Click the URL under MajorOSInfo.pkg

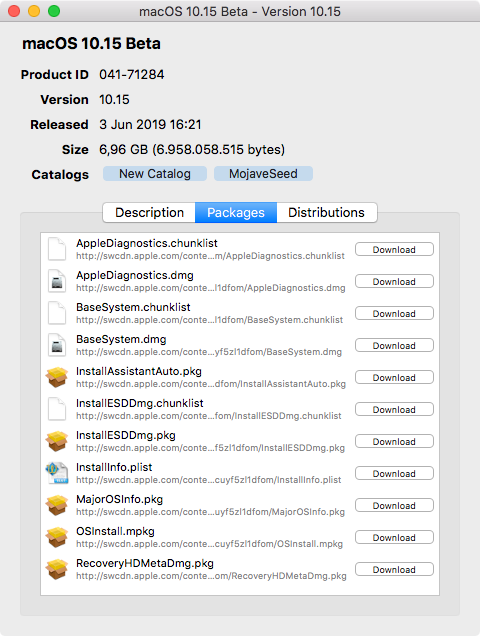pos(211,512)
